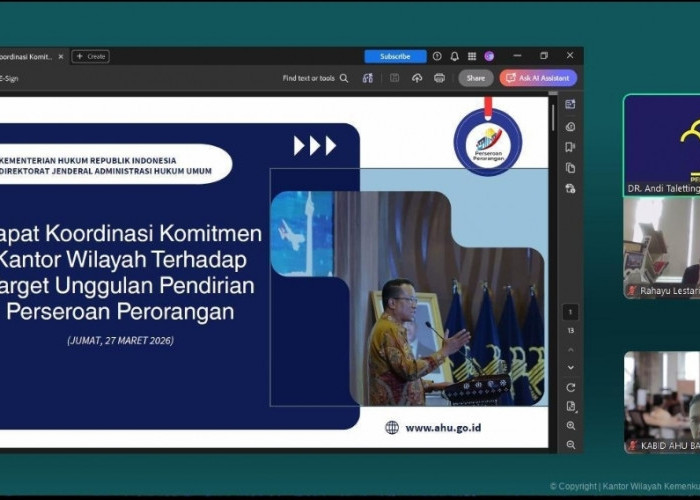The width and height of the screenshot is (700, 500).
Task: Click the Perseroan Perorangan logo on slide
Action: [488, 142]
